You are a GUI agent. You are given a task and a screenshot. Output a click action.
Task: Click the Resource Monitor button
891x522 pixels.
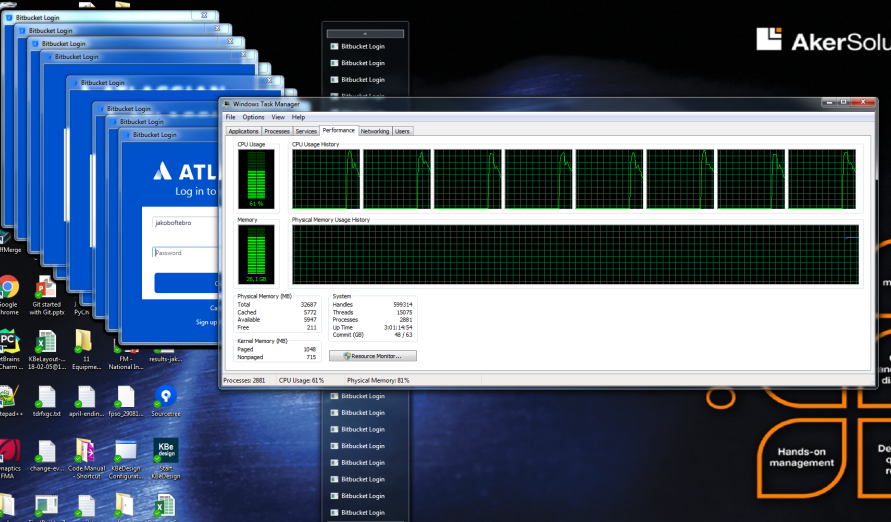372,355
